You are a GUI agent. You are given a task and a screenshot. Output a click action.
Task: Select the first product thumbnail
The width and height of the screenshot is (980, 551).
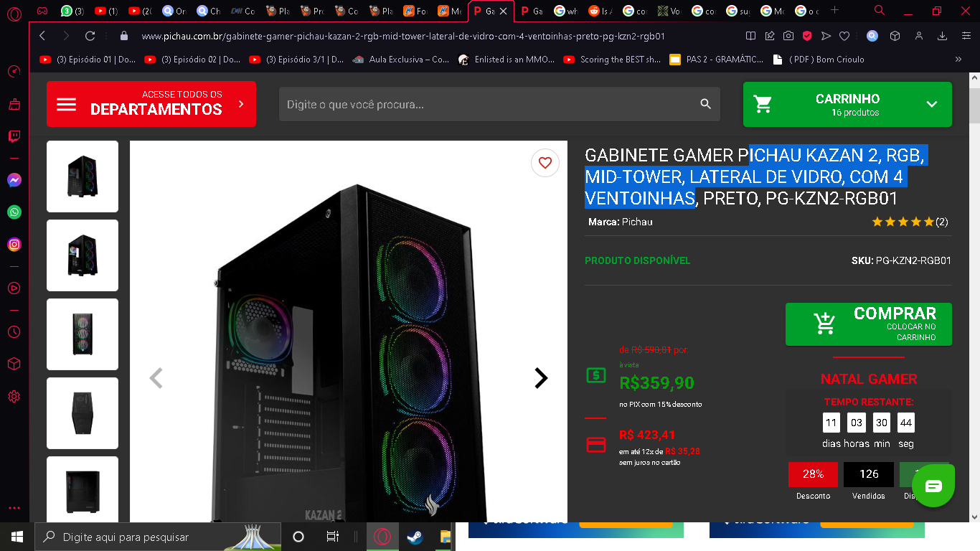point(83,176)
